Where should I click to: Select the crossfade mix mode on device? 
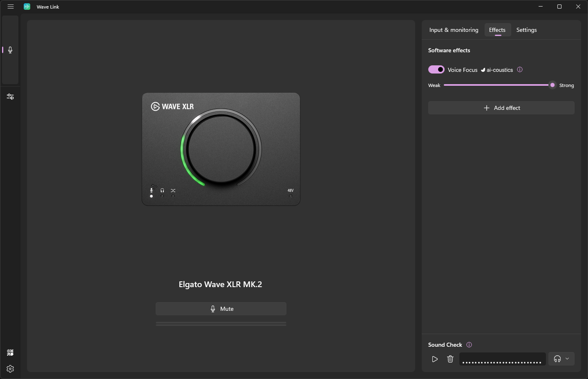click(x=173, y=192)
